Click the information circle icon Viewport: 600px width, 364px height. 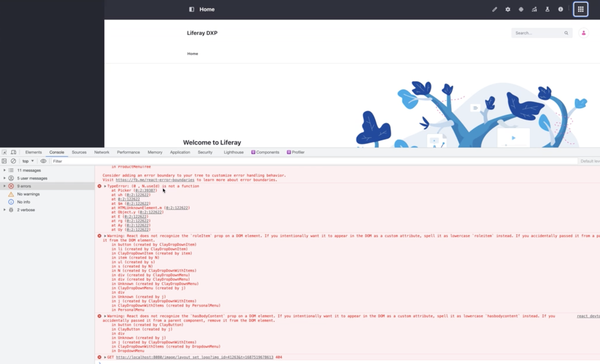(x=560, y=9)
